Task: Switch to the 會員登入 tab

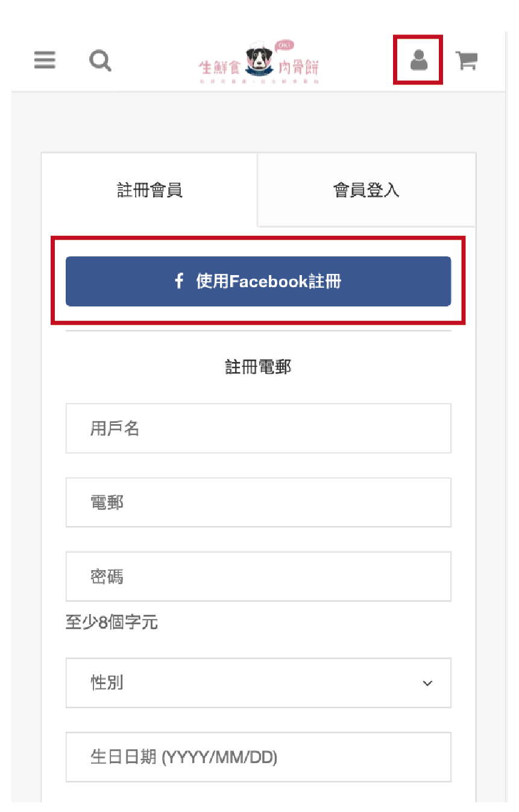Action: (366, 191)
